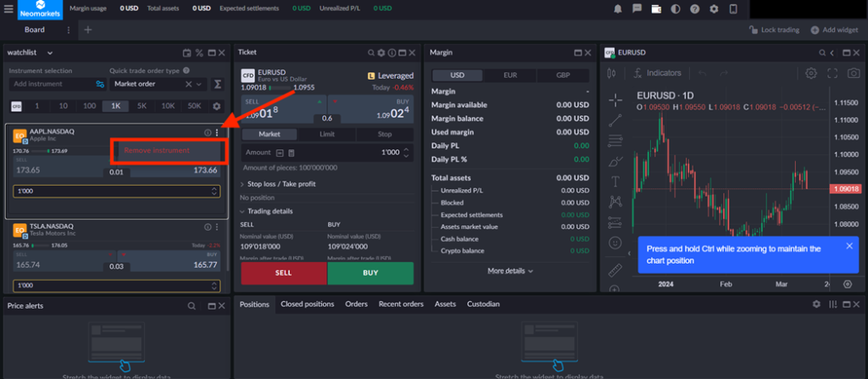The image size is (868, 379).
Task: Open Indicators in the EURUSD chart
Action: point(657,74)
